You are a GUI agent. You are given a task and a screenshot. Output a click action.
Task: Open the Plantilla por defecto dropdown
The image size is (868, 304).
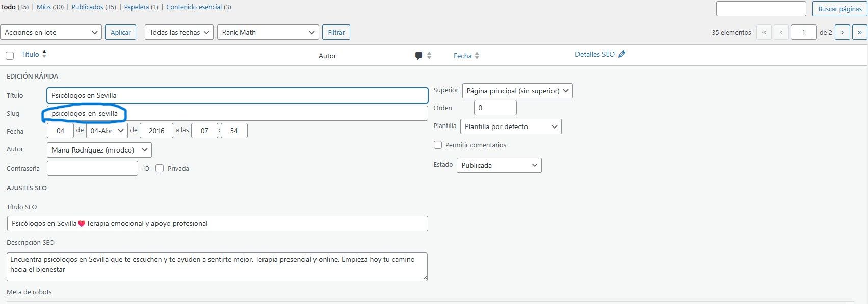tap(510, 126)
